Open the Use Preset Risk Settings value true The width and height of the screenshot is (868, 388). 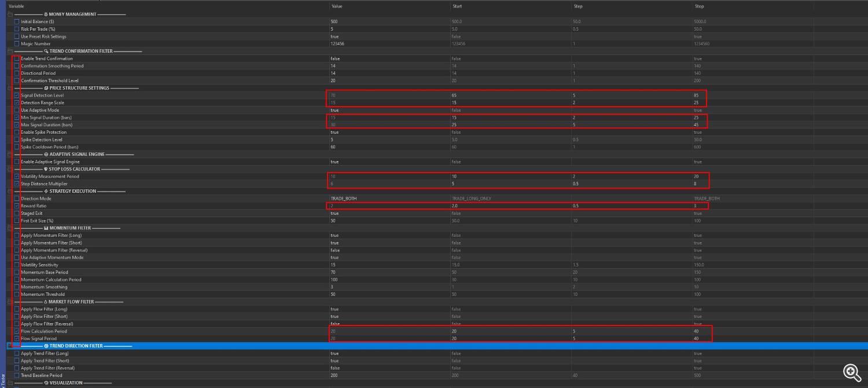[334, 36]
